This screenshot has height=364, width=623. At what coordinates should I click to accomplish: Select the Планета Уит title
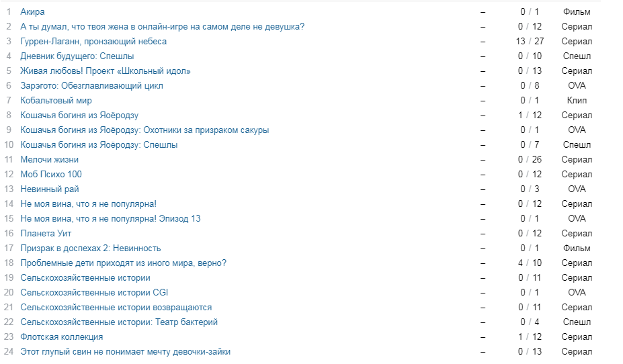pos(46,234)
